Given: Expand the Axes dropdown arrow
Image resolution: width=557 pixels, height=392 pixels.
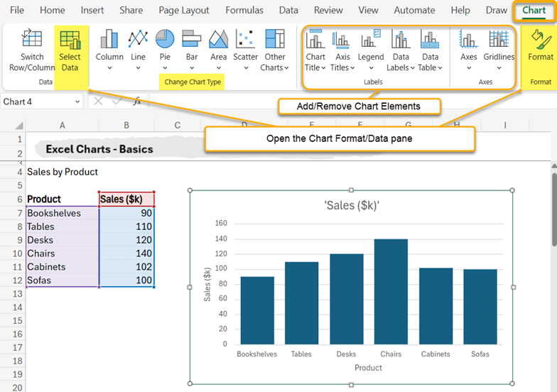Looking at the screenshot, I should pyautogui.click(x=469, y=68).
